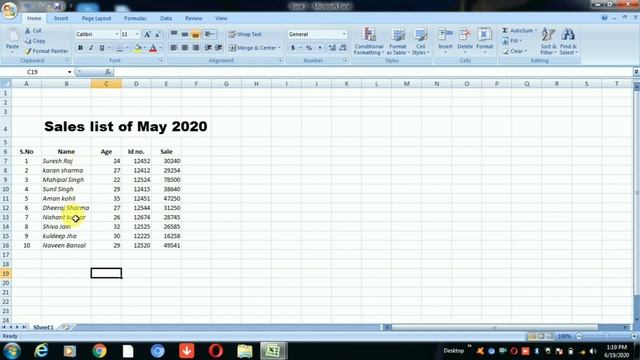Open Google Chrome from the taskbar

pos(99,351)
